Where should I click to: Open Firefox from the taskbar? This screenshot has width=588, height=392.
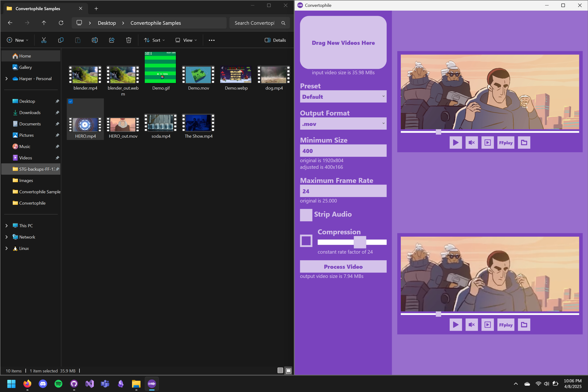click(27, 384)
